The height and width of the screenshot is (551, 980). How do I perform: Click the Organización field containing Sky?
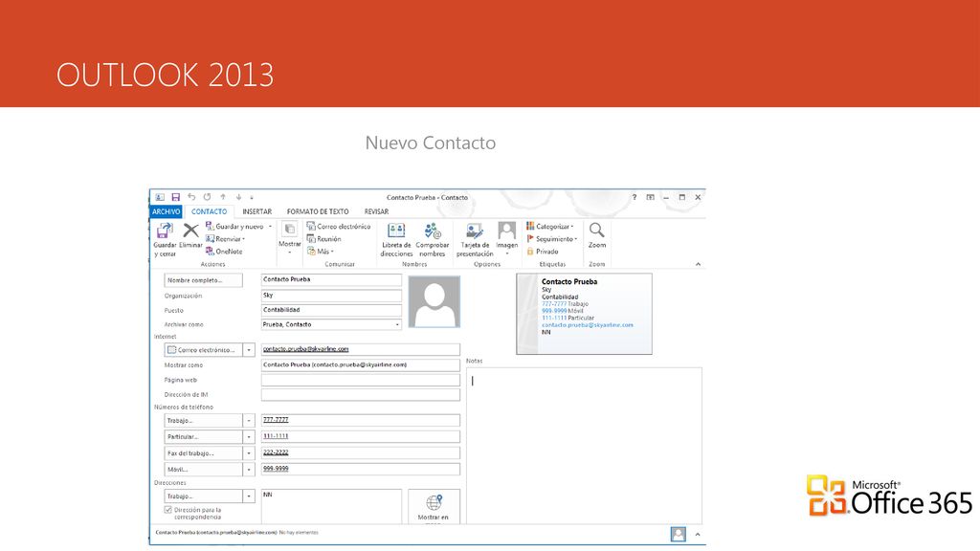tap(331, 295)
